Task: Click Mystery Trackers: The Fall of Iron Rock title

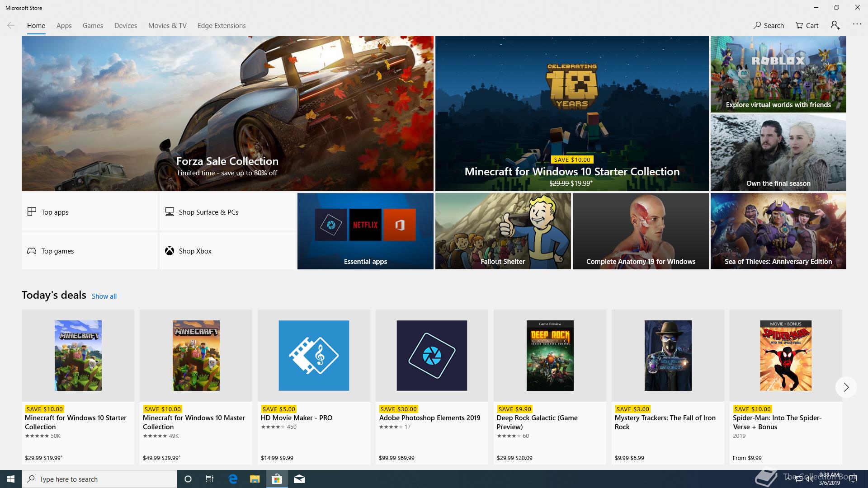Action: coord(665,422)
